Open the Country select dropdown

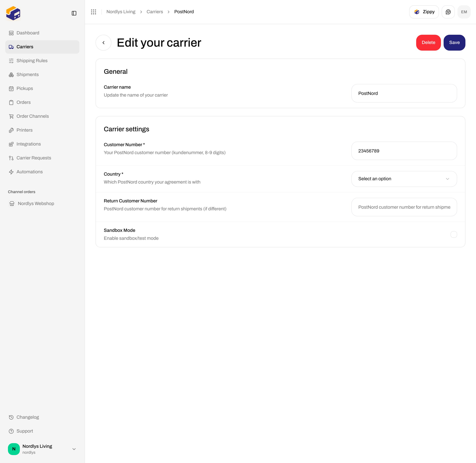point(404,179)
